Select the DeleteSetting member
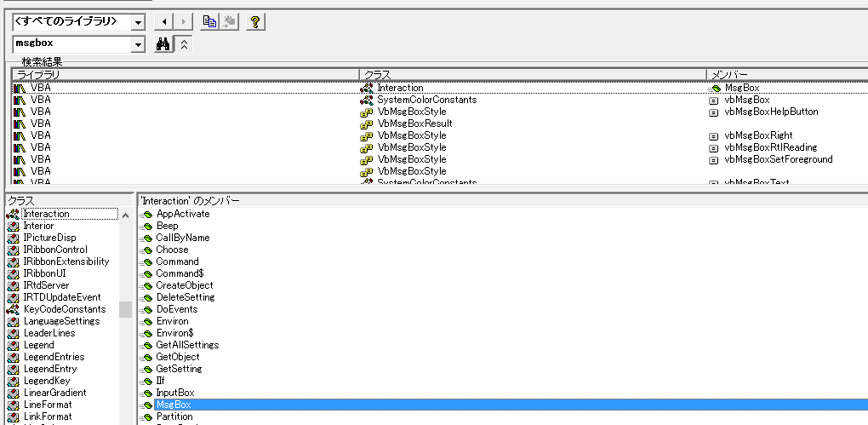The width and height of the screenshot is (868, 425). click(x=185, y=297)
